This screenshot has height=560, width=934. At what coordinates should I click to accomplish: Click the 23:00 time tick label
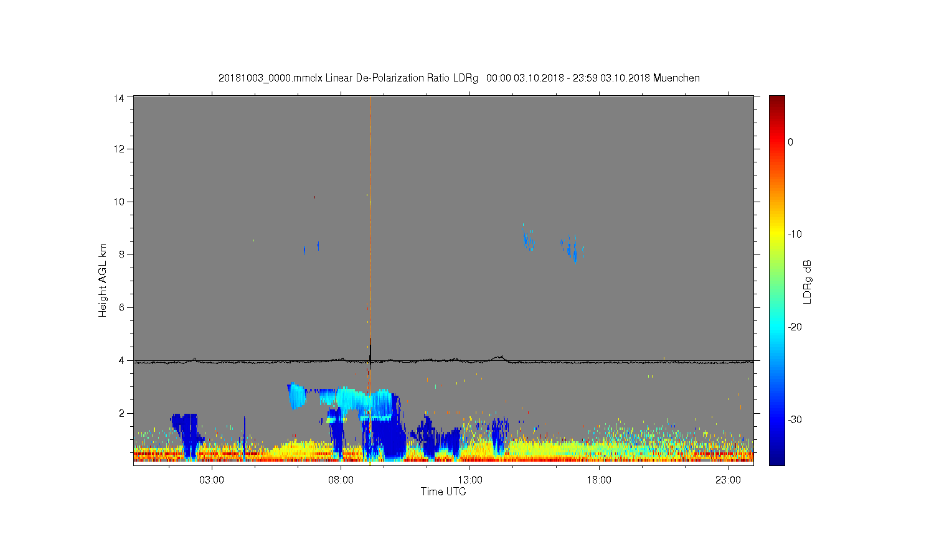click(x=729, y=480)
